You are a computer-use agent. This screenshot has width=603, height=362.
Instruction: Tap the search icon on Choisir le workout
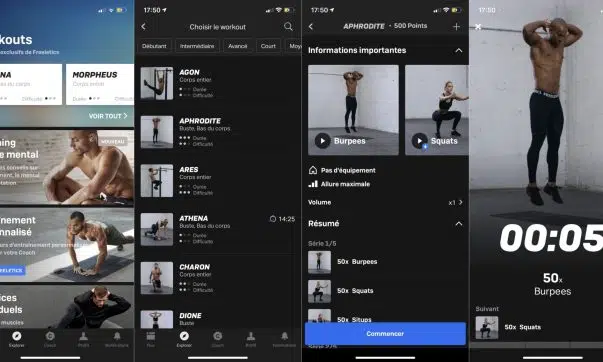(x=288, y=27)
